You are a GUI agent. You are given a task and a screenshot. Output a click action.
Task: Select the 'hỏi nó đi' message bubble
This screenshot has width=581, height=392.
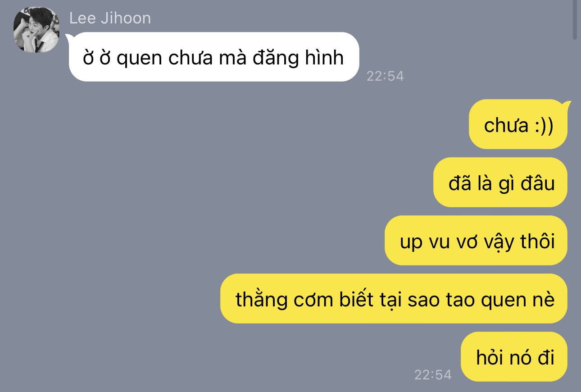coord(514,357)
